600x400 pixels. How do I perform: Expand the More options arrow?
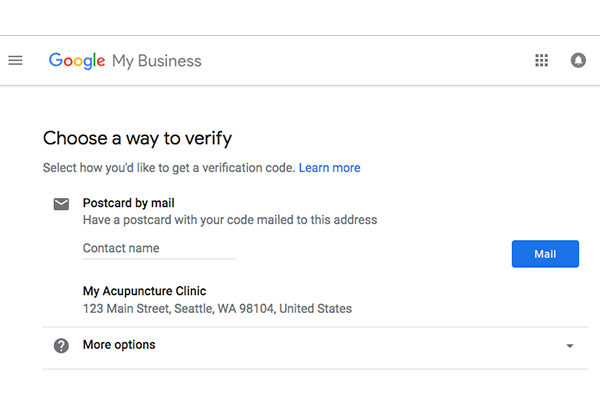point(570,346)
